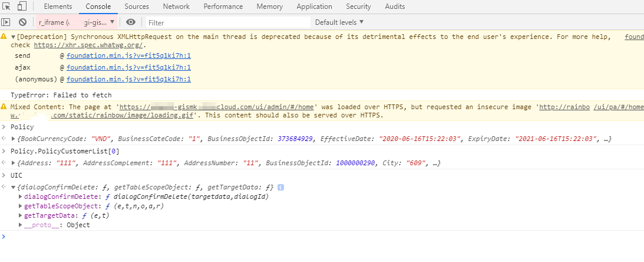Expand the Policy object with BookCurrencyCode

14,139
